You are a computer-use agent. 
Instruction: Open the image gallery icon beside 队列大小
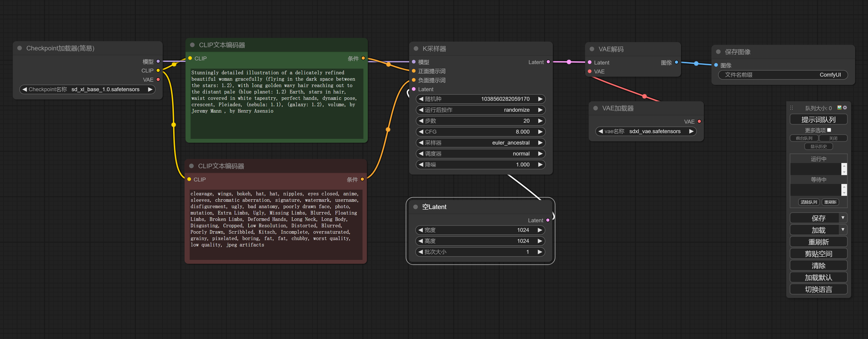[839, 108]
